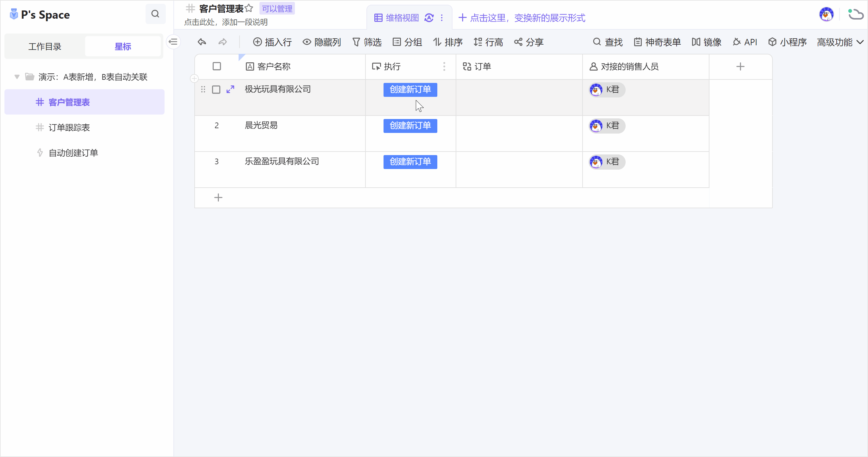Click 创建新订单 for 乐盈盈玩具有限公司

point(410,162)
